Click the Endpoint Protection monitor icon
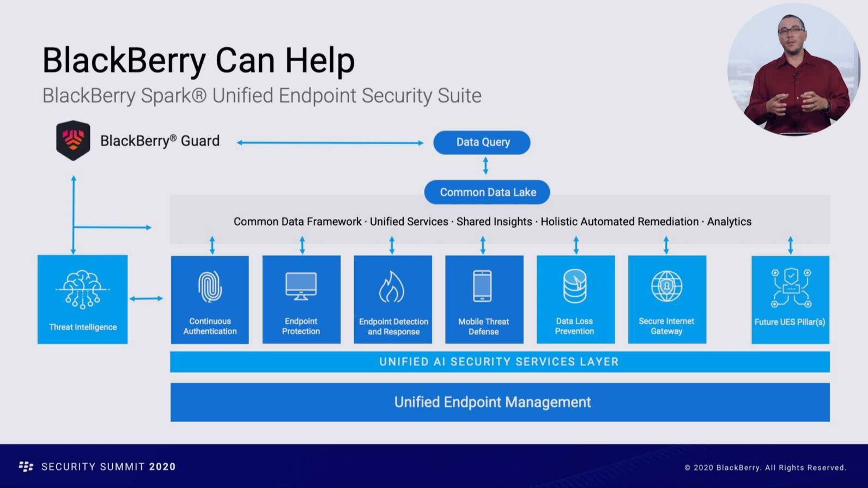Screen dimensions: 868x488 pos(301,286)
